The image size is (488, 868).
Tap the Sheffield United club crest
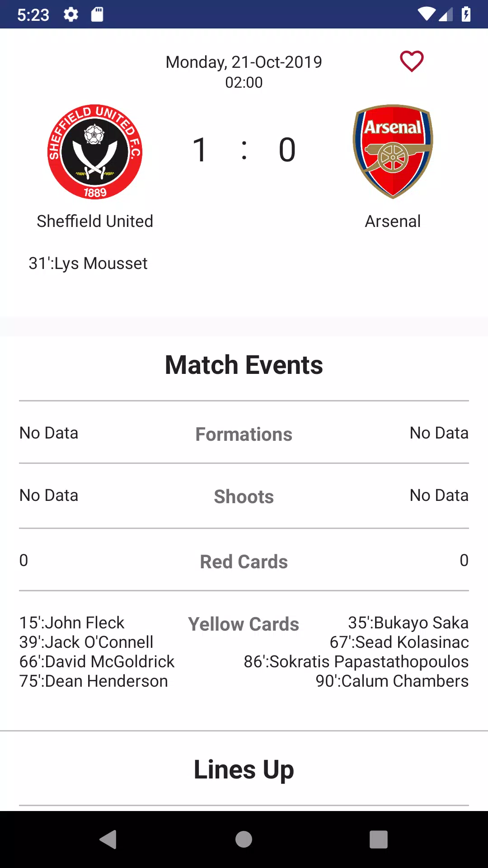click(x=95, y=152)
